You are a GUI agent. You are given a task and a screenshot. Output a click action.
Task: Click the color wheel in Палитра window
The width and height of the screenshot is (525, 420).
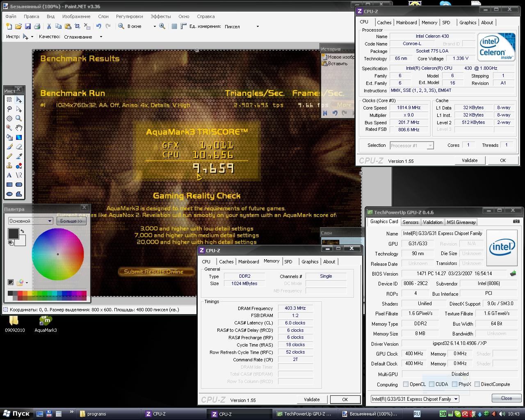(58, 254)
